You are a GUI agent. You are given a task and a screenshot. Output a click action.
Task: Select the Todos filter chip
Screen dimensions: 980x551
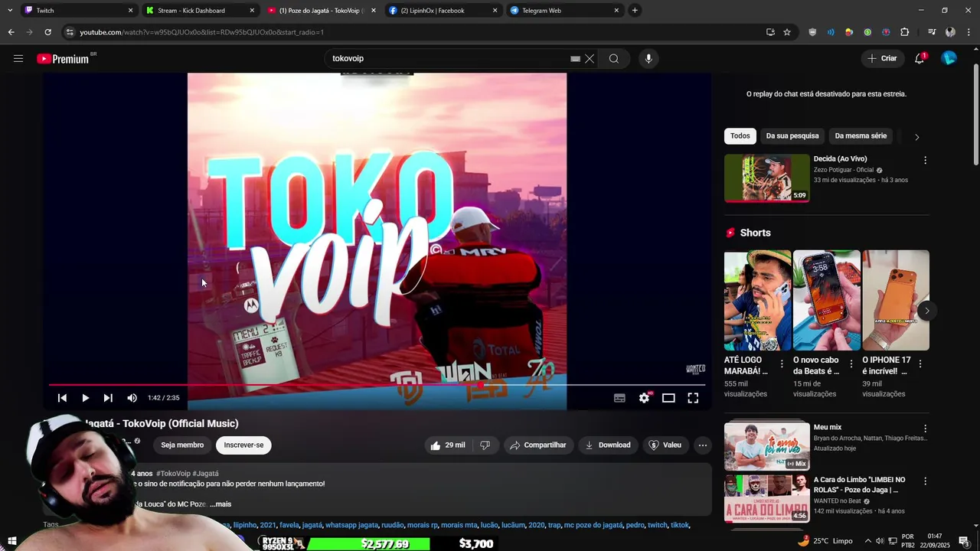click(x=740, y=136)
